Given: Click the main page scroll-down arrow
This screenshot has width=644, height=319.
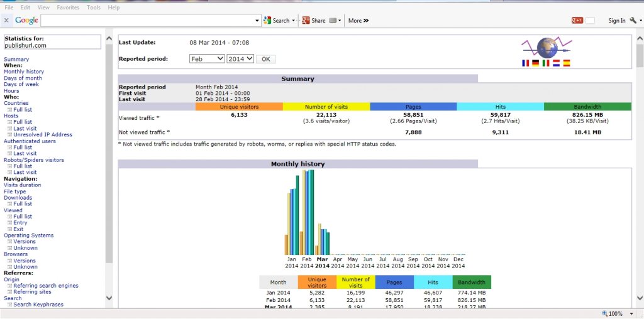Looking at the screenshot, I should tap(640, 298).
